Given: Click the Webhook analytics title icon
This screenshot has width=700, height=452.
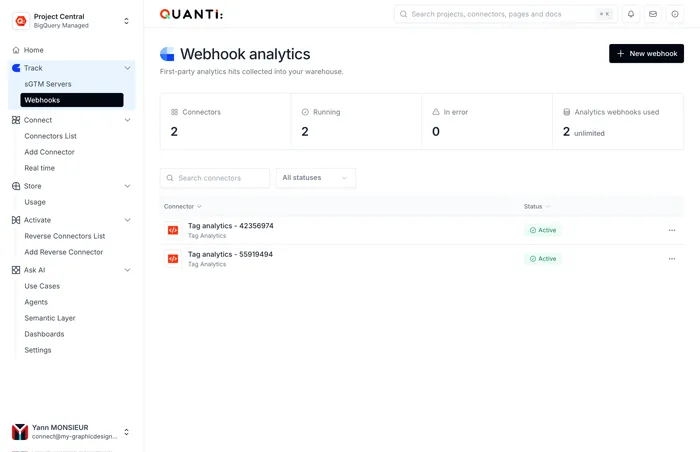Looking at the screenshot, I should [x=167, y=54].
